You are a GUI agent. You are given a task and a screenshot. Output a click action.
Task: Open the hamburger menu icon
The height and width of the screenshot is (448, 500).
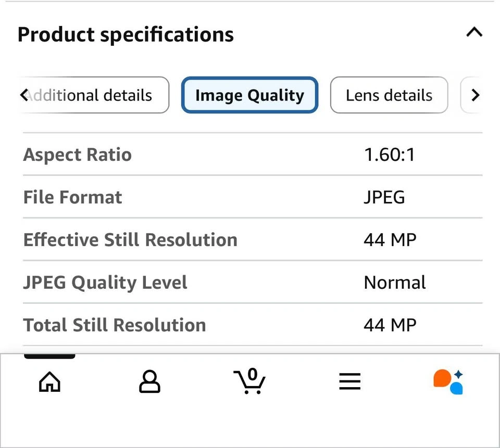[349, 382]
